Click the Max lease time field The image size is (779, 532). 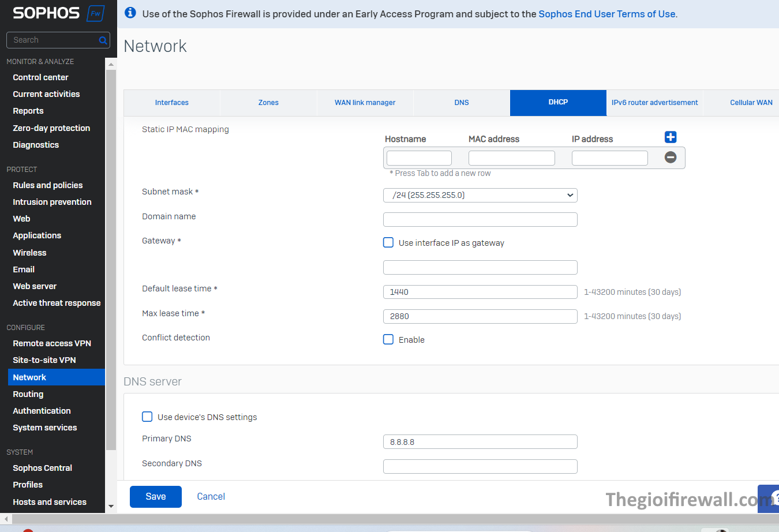click(480, 316)
